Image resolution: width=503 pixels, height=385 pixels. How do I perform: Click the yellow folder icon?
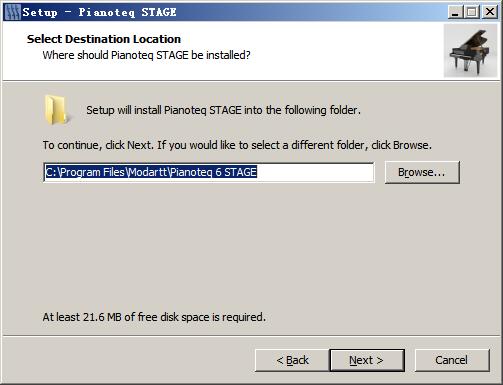coord(57,110)
